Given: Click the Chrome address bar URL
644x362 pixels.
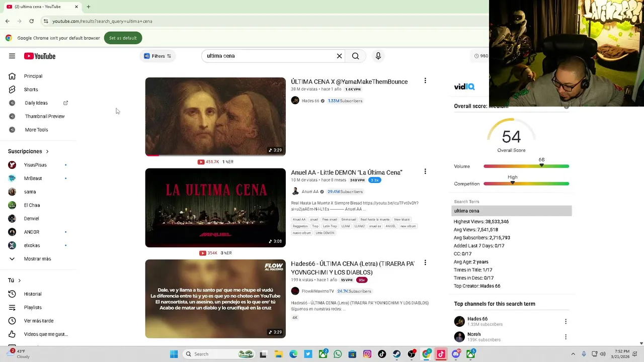Looking at the screenshot, I should coord(102,21).
